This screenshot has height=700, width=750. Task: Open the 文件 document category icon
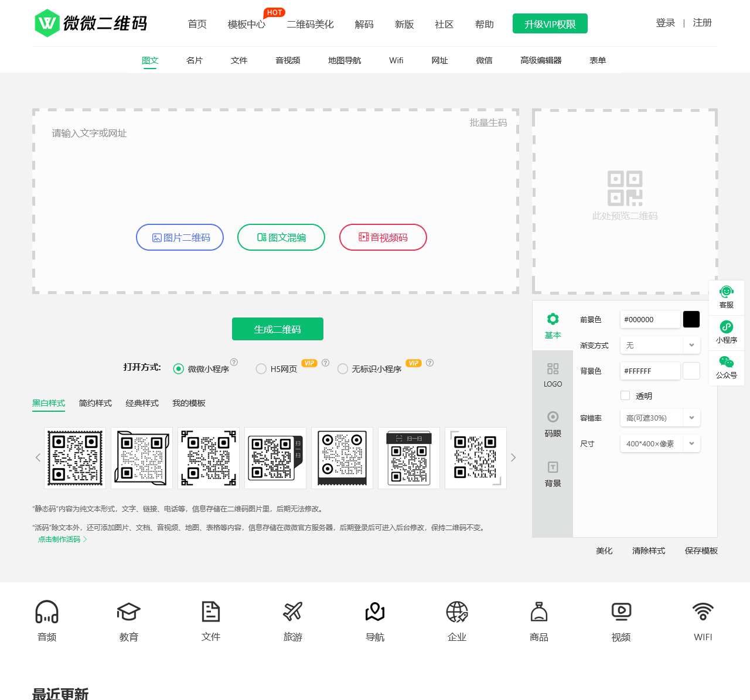point(211,612)
